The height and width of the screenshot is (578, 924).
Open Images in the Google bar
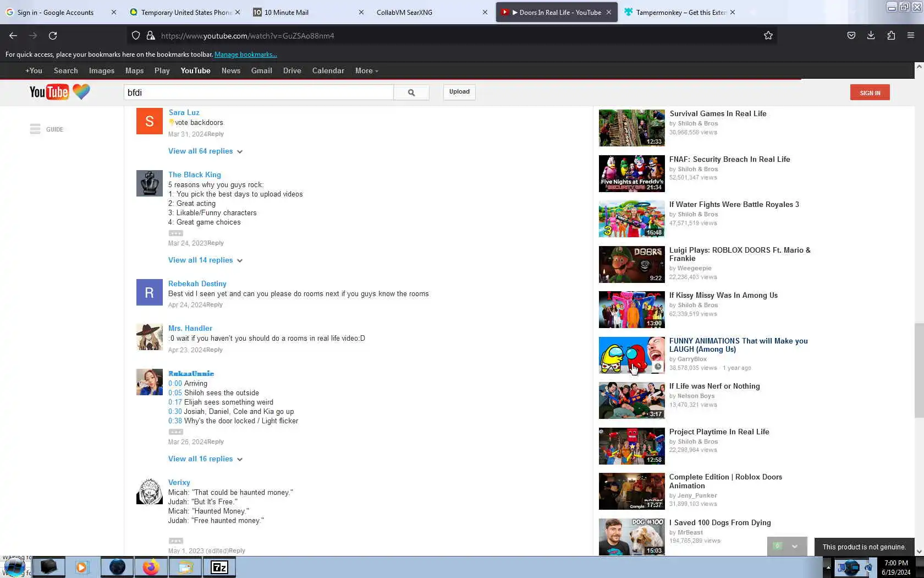click(102, 70)
